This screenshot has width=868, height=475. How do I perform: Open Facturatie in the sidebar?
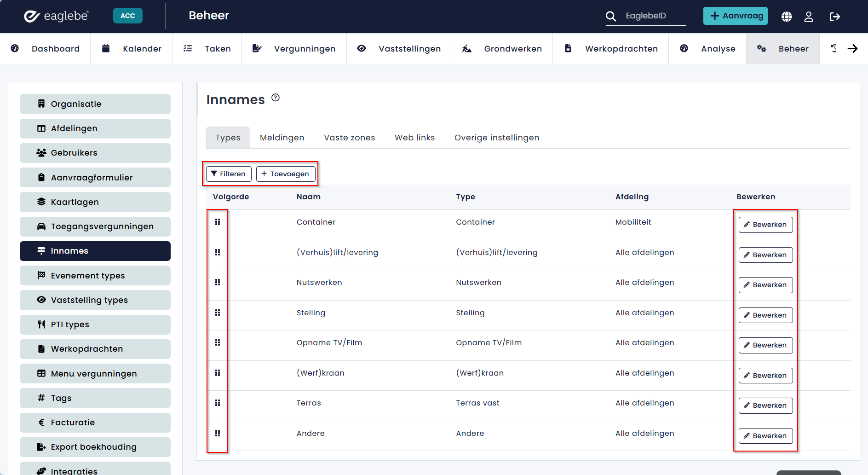pos(95,423)
